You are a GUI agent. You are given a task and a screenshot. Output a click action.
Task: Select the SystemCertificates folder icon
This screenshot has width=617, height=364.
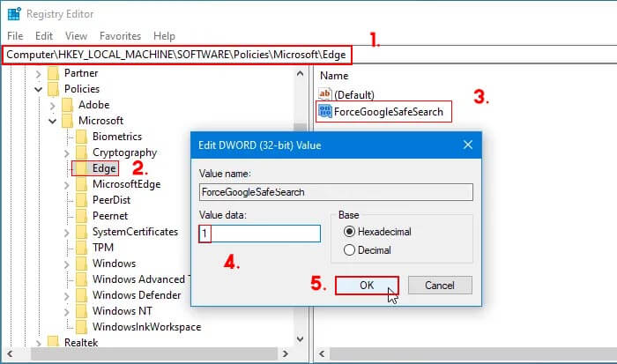[81, 232]
